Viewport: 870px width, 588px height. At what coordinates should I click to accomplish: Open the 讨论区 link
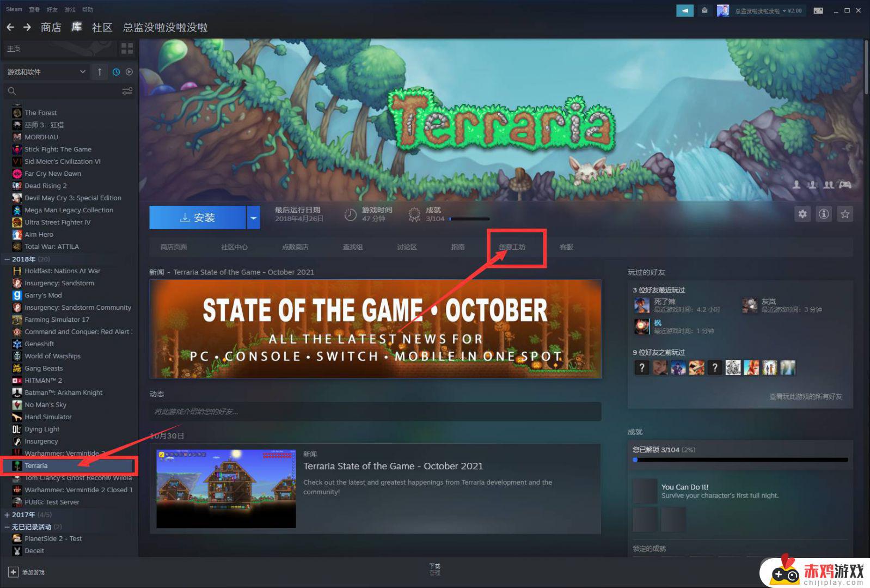click(x=407, y=247)
